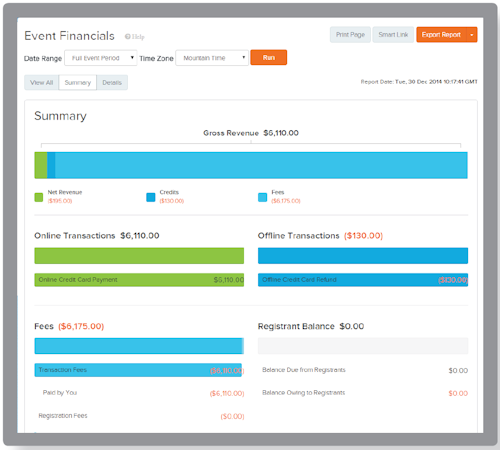Click the Transaction Fees bar
This screenshot has height=450, width=500.
coord(138,370)
